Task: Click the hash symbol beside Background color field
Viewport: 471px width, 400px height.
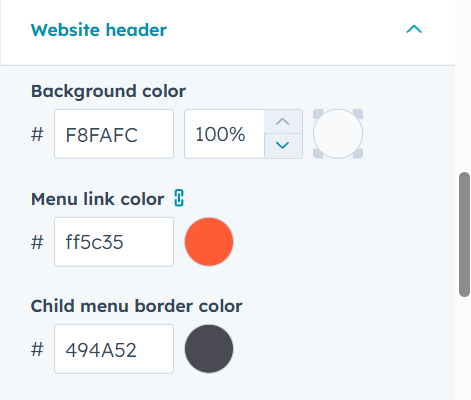Action: pyautogui.click(x=37, y=135)
